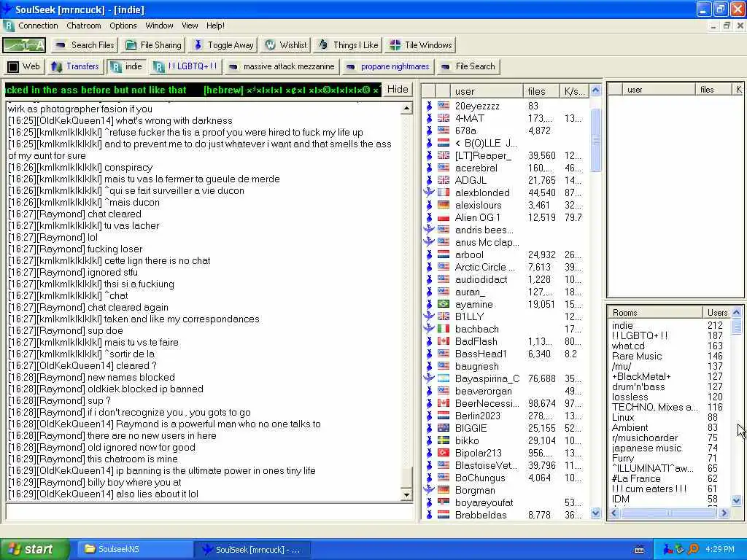
Task: Sort user list by files column header
Action: [541, 91]
